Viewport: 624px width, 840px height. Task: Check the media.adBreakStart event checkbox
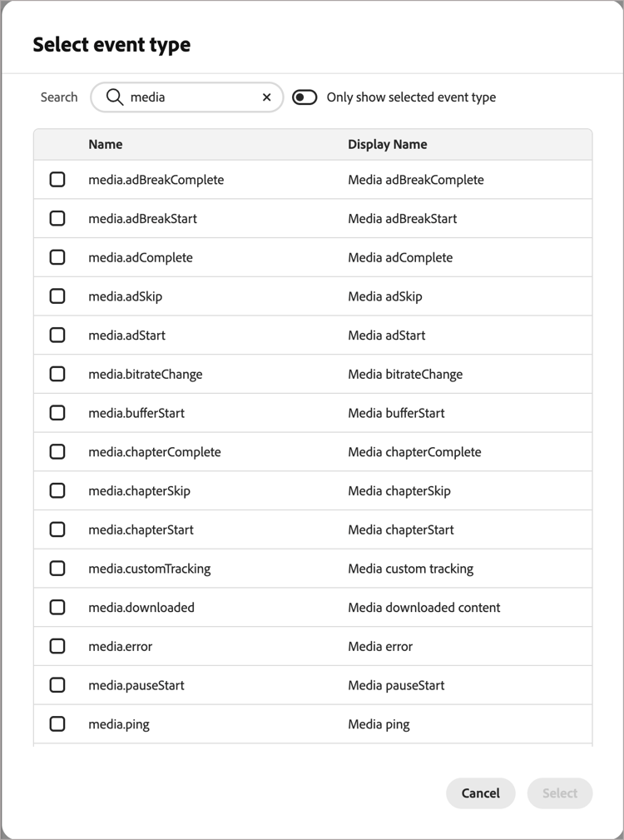tap(57, 218)
